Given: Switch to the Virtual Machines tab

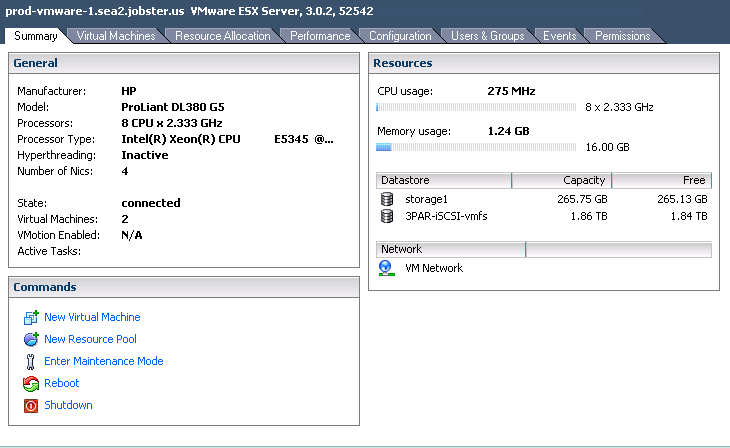Looking at the screenshot, I should [x=116, y=36].
